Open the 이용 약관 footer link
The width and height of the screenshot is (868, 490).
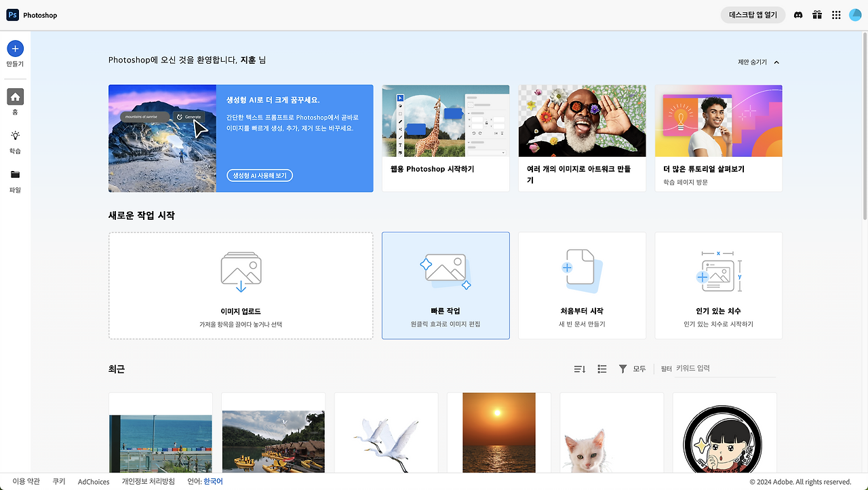pyautogui.click(x=26, y=481)
